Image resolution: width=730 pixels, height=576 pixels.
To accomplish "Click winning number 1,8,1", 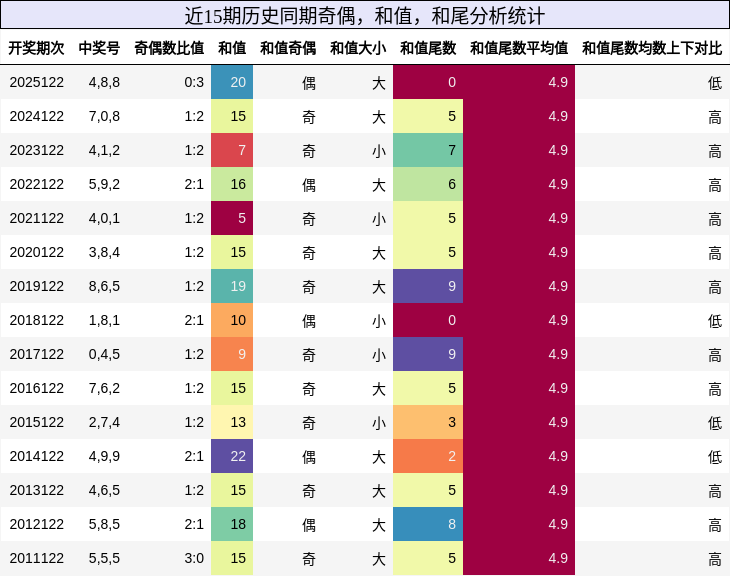I will (104, 320).
